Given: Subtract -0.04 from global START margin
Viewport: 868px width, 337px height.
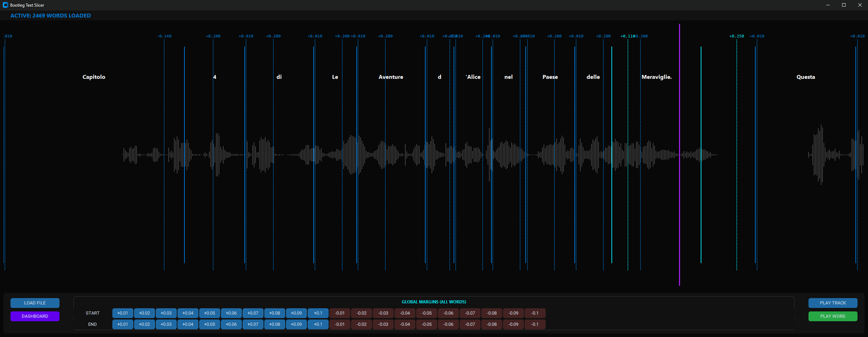Looking at the screenshot, I should (405, 313).
